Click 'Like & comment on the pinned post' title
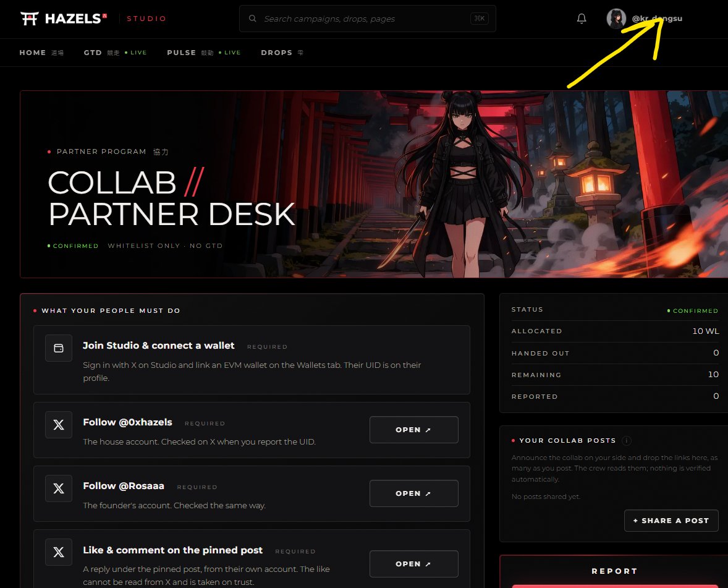This screenshot has width=728, height=588. point(172,550)
